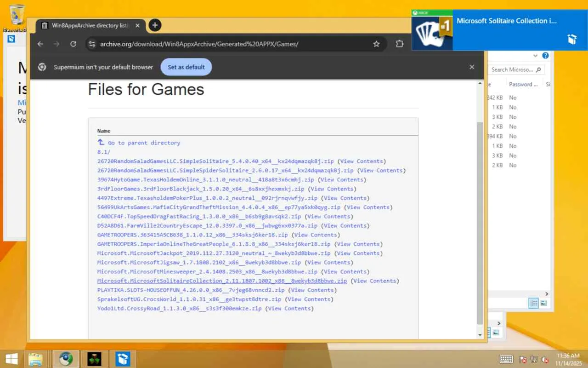
Task: Click the volume speaker tray icon
Action: click(545, 359)
